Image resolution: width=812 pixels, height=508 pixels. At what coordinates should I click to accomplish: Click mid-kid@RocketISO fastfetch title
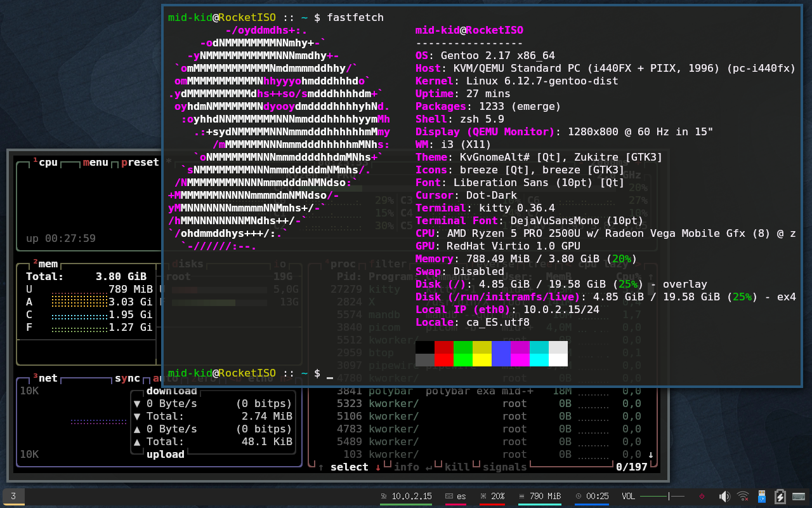tap(469, 30)
